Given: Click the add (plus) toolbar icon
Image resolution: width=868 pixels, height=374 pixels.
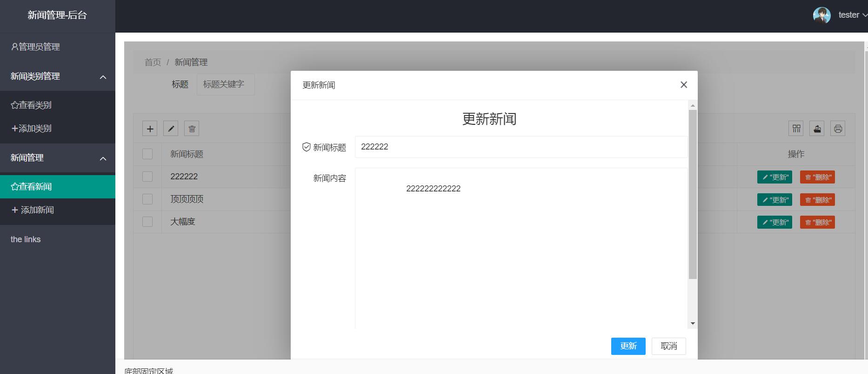Looking at the screenshot, I should pyautogui.click(x=150, y=129).
